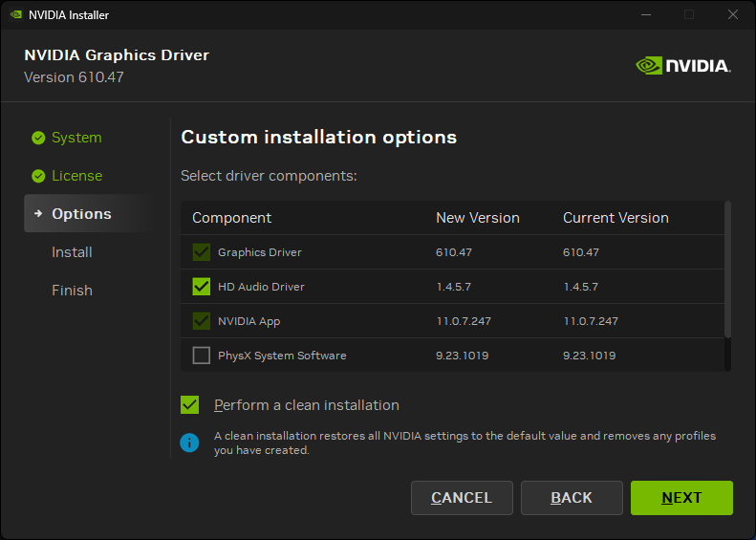Image resolution: width=756 pixels, height=540 pixels.
Task: Click the NVIDIA App label
Action: click(248, 321)
